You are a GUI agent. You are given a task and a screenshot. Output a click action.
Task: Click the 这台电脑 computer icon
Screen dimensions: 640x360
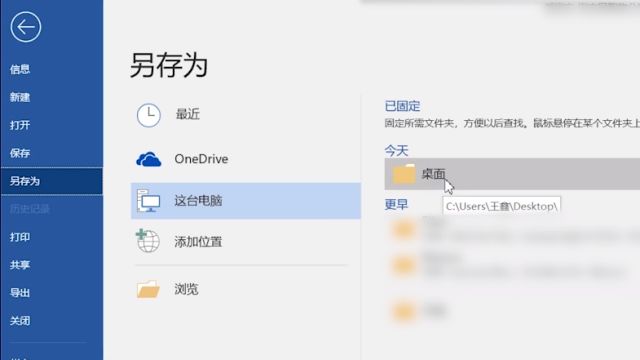pos(149,201)
